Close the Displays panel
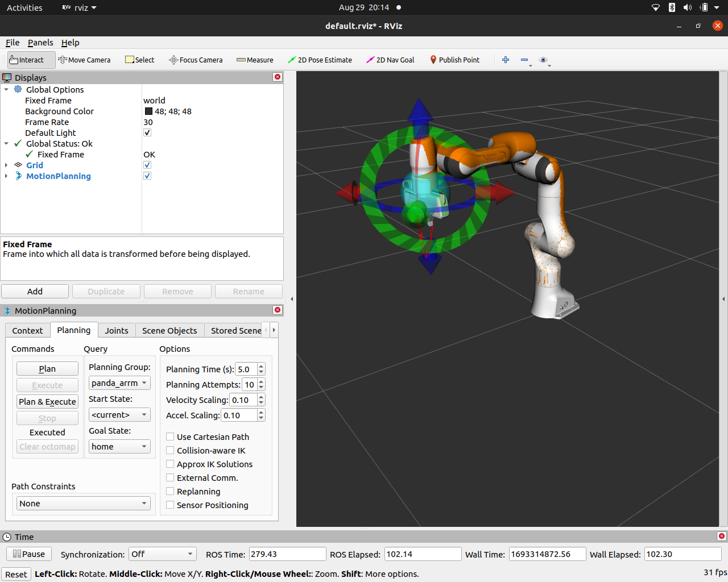Screen dimensions: 728x582 point(278,77)
